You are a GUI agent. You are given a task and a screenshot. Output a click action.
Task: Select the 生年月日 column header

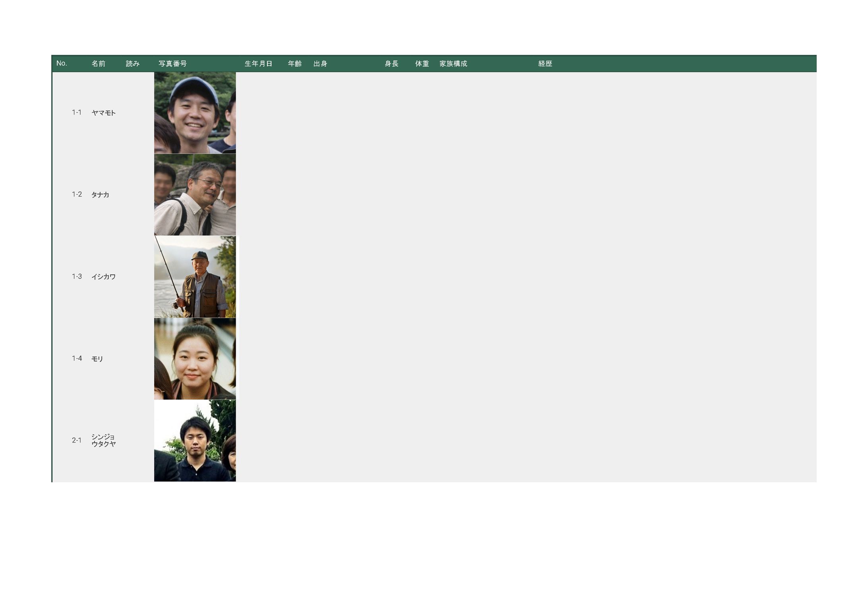(x=258, y=64)
